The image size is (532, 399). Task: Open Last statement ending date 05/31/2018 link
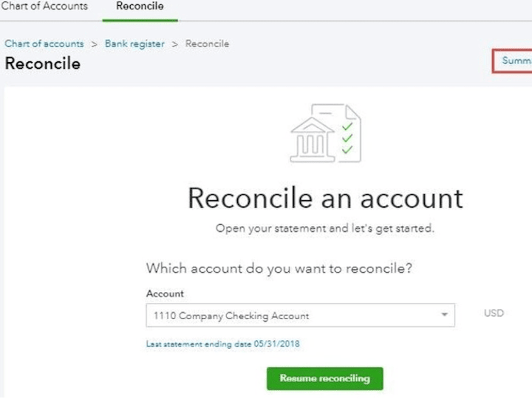(223, 344)
